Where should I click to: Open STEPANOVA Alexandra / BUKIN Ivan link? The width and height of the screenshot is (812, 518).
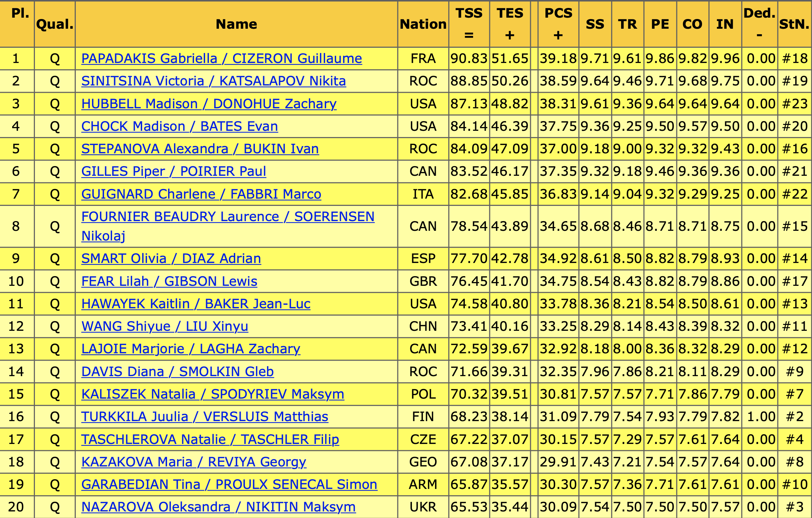tap(200, 149)
